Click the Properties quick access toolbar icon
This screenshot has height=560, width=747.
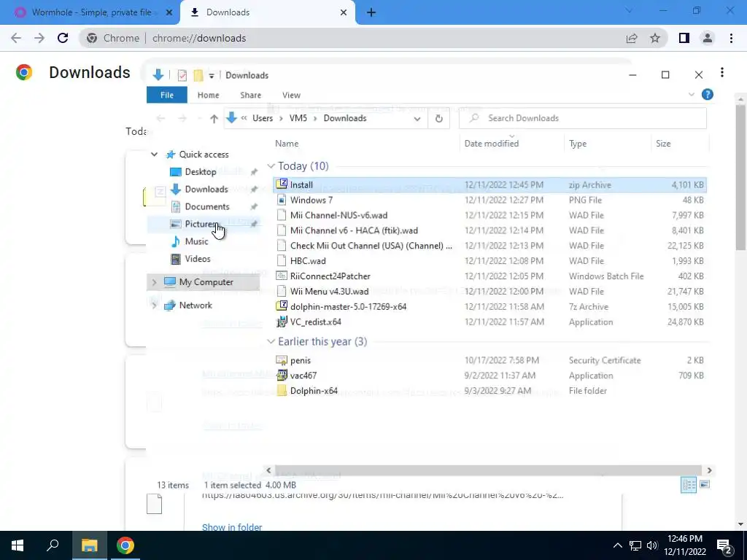(x=182, y=75)
